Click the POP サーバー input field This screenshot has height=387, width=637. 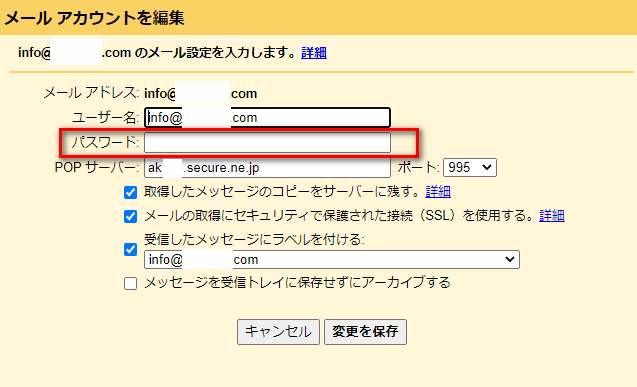[267, 167]
